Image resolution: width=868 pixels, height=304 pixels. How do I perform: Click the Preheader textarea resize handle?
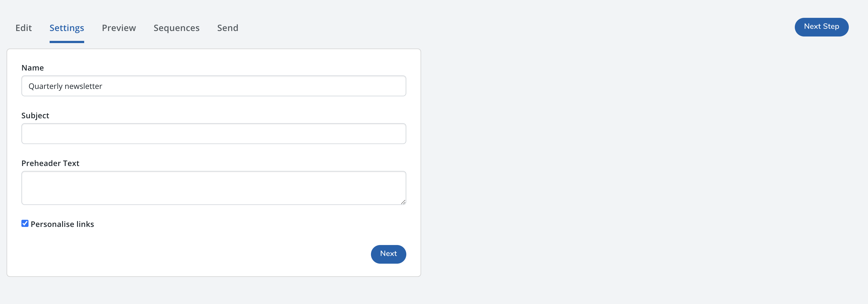click(x=403, y=202)
